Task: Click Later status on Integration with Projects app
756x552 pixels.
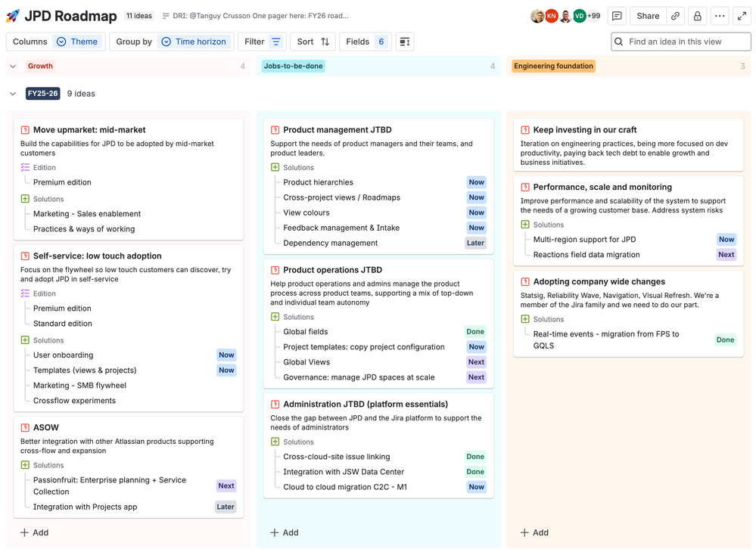Action: coord(226,507)
